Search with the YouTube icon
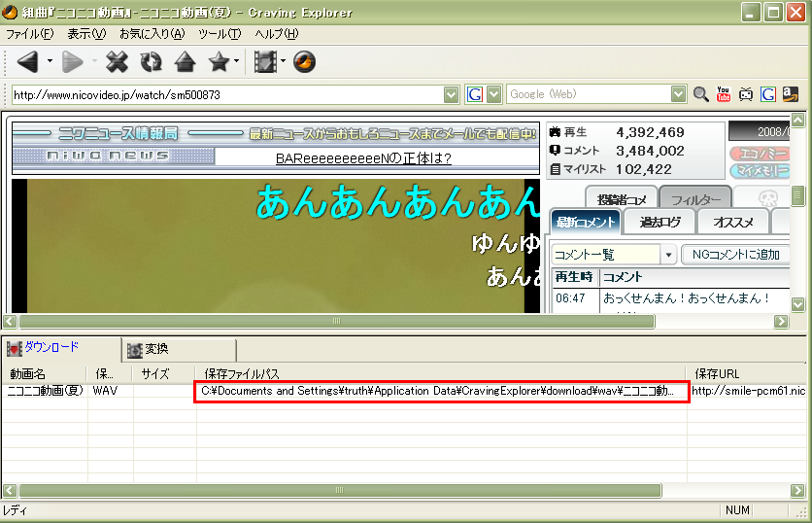The image size is (812, 523). coord(724,94)
